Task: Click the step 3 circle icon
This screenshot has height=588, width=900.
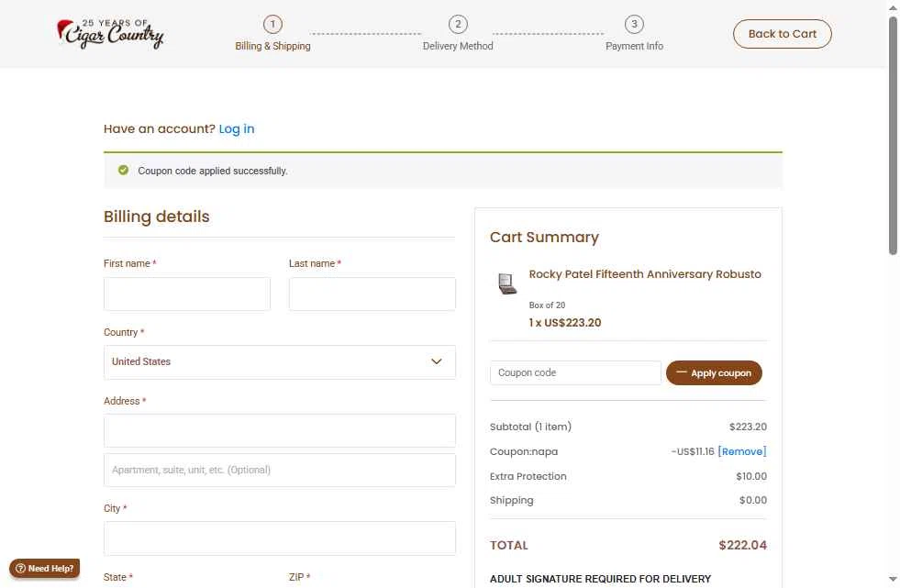Action: pos(634,24)
